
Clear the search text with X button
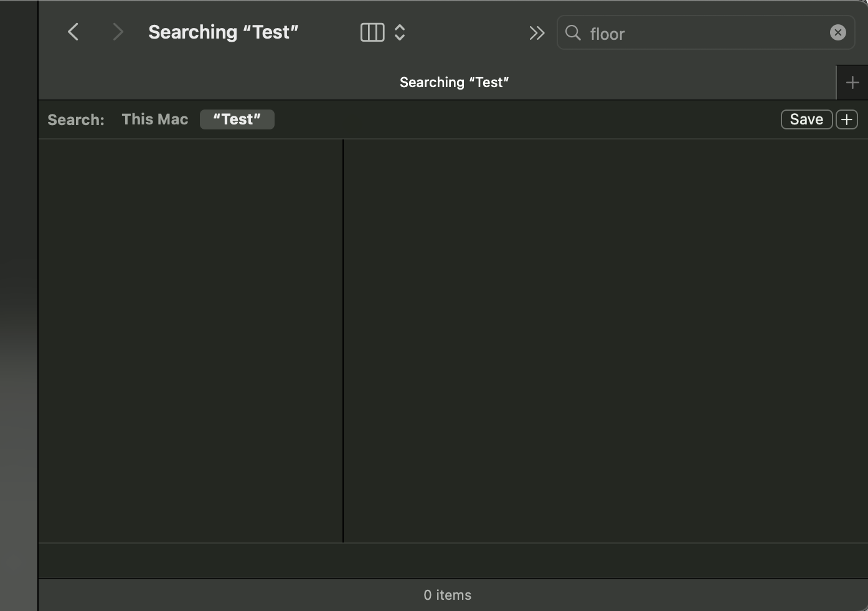coord(837,33)
